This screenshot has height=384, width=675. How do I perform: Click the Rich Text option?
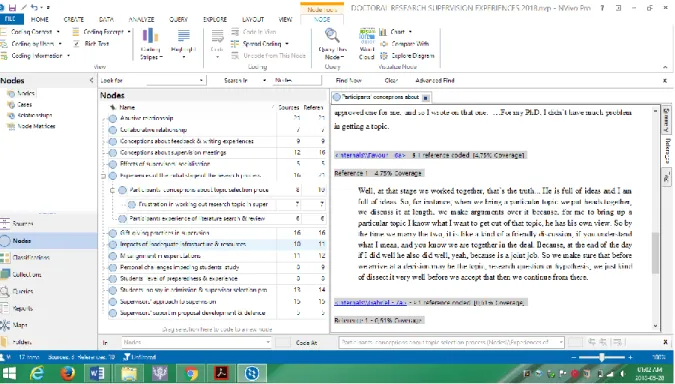point(92,44)
